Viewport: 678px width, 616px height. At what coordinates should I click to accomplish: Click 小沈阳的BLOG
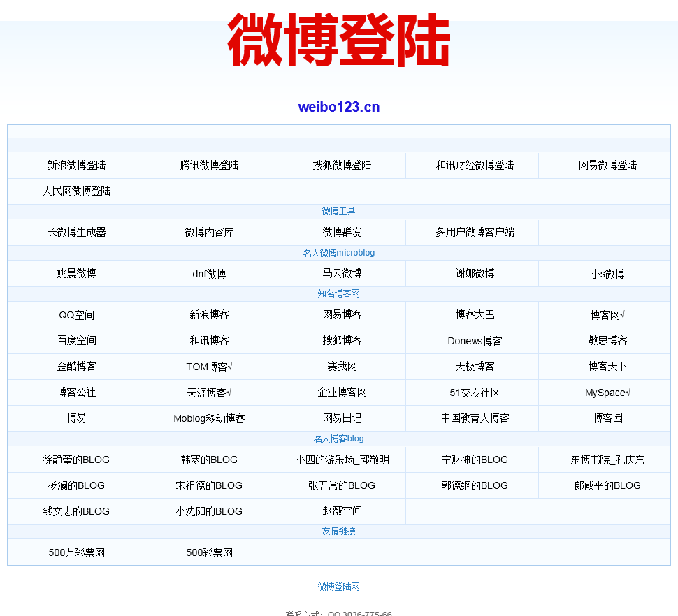(x=209, y=511)
